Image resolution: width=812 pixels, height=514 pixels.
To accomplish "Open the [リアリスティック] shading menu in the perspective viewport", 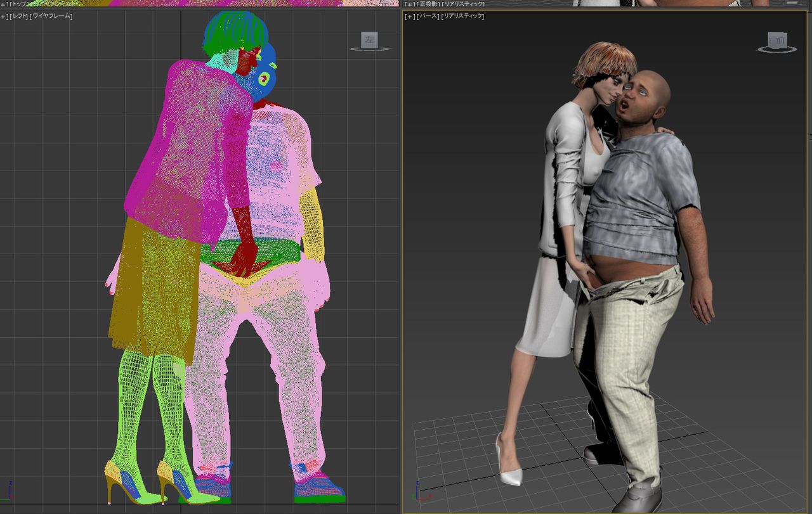I will click(463, 16).
